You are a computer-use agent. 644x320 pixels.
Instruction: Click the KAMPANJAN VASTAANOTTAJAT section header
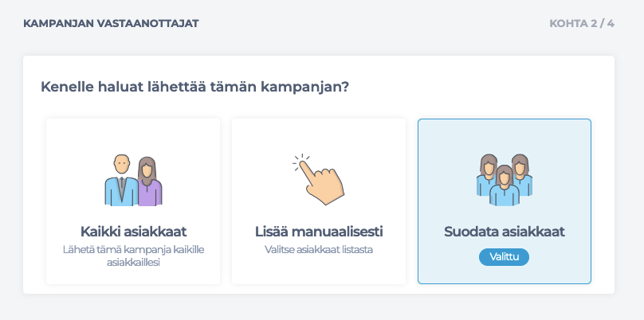coord(111,23)
